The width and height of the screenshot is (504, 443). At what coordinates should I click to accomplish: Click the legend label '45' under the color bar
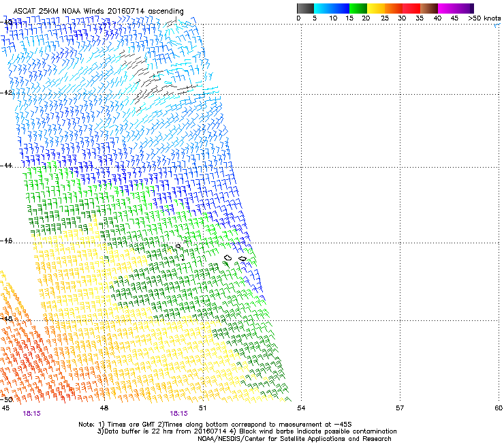[454, 18]
